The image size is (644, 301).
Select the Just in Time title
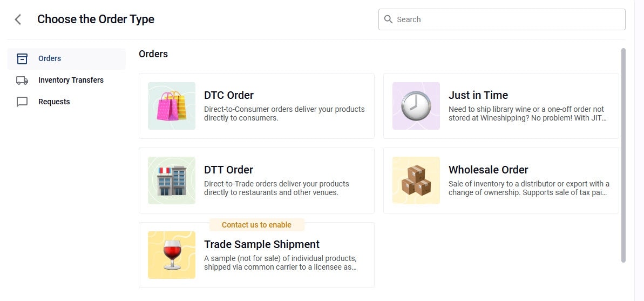click(478, 95)
